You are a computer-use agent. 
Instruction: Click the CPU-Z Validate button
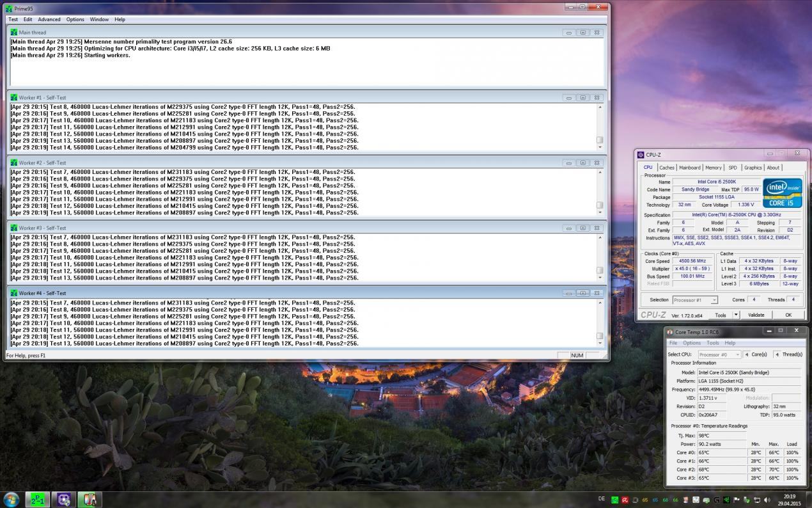tap(756, 315)
